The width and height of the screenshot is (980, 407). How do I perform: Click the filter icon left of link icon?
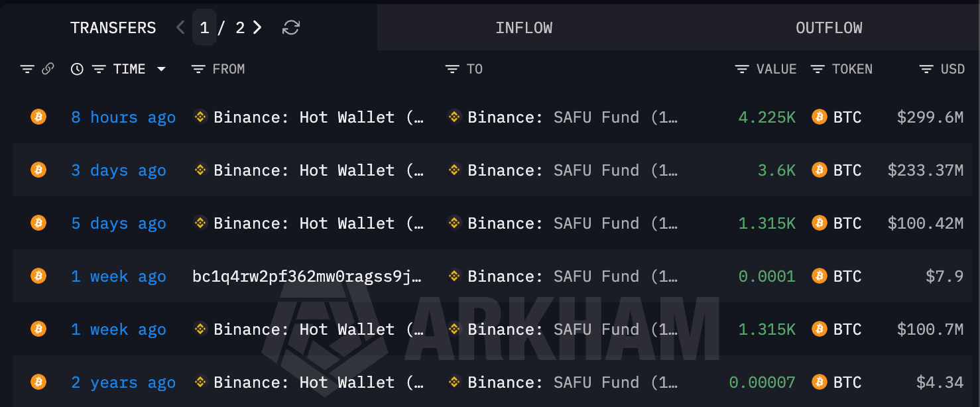coord(27,69)
